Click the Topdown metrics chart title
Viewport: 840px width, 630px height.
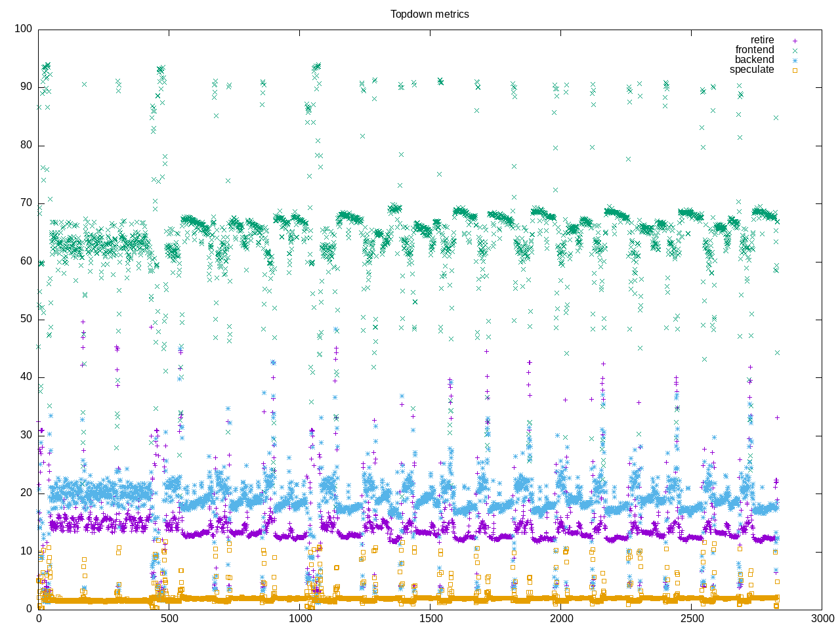(x=429, y=14)
